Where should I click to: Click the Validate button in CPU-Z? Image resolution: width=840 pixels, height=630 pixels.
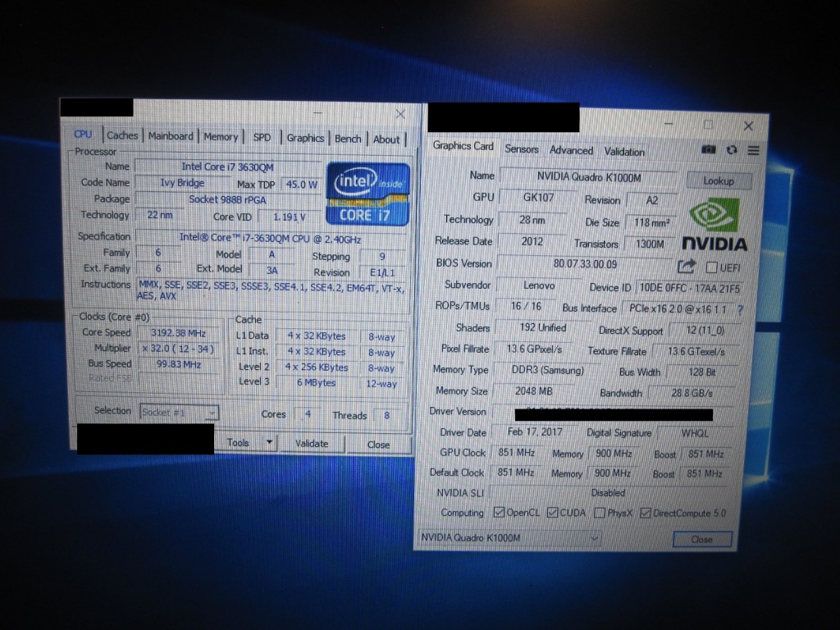[312, 444]
